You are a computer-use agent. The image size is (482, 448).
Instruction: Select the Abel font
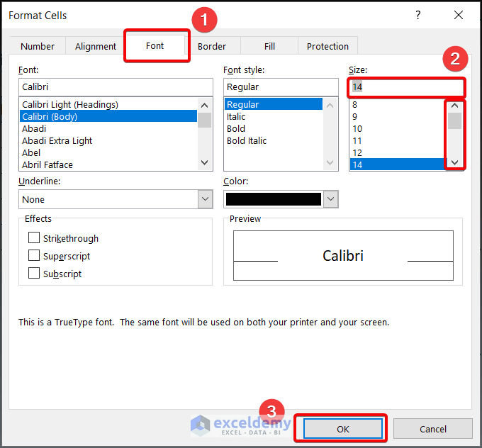click(x=109, y=152)
